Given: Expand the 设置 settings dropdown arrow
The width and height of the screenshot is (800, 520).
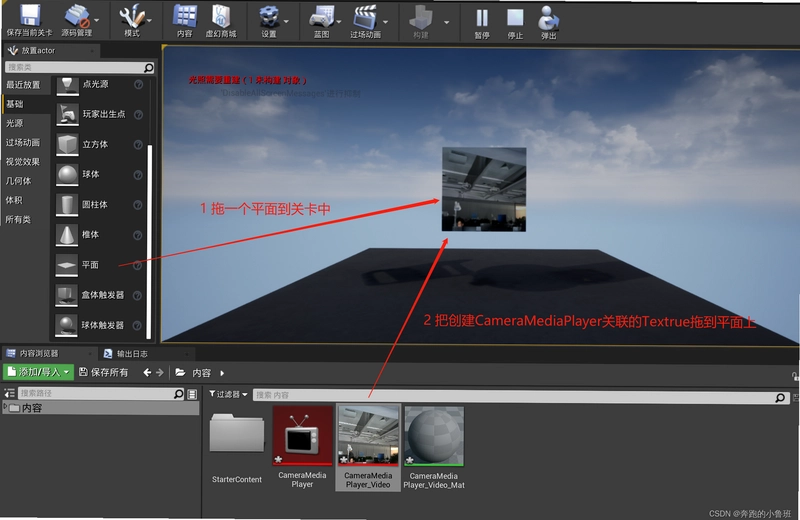Looking at the screenshot, I should (x=286, y=21).
